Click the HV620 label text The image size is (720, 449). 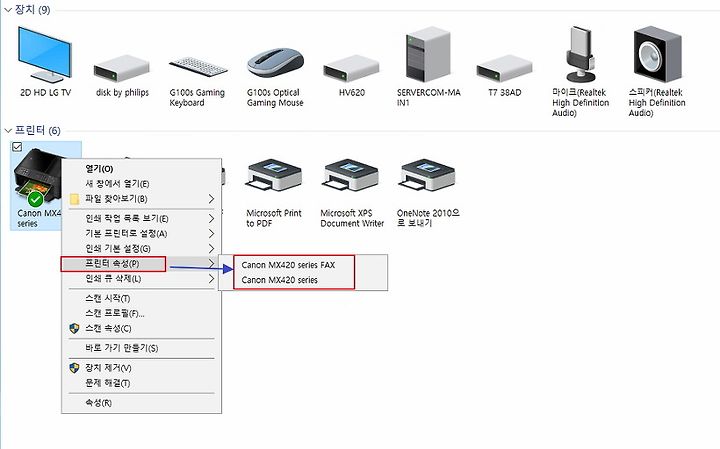click(352, 92)
